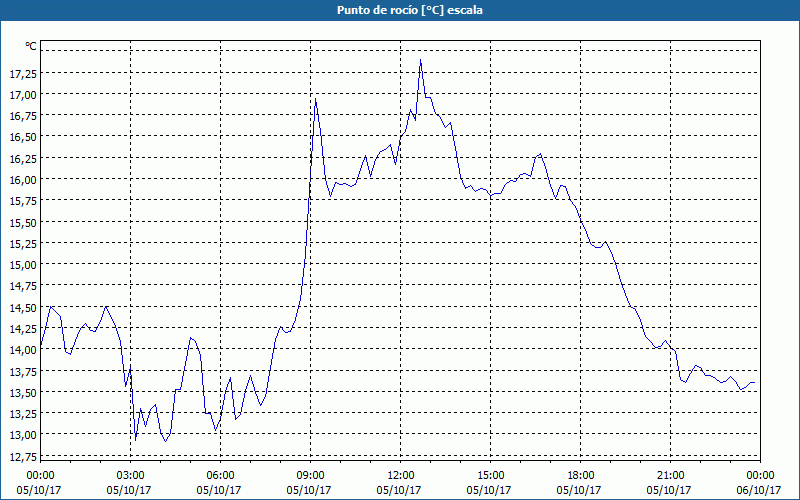This screenshot has height=500, width=800.
Task: Click the 17,00 y-axis value
Action: [23, 95]
